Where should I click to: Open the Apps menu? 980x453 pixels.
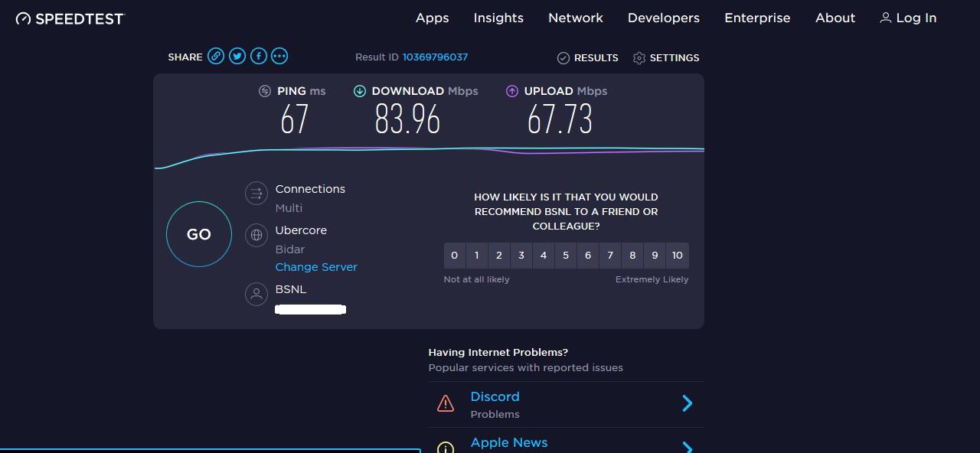point(432,18)
